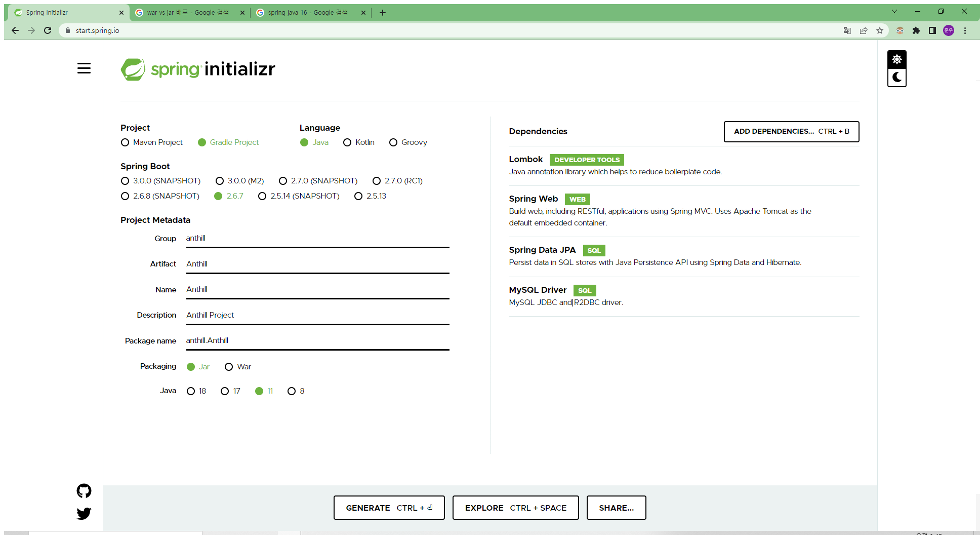The image size is (980, 535).
Task: Click the Spring Initializr logo
Action: pos(198,69)
